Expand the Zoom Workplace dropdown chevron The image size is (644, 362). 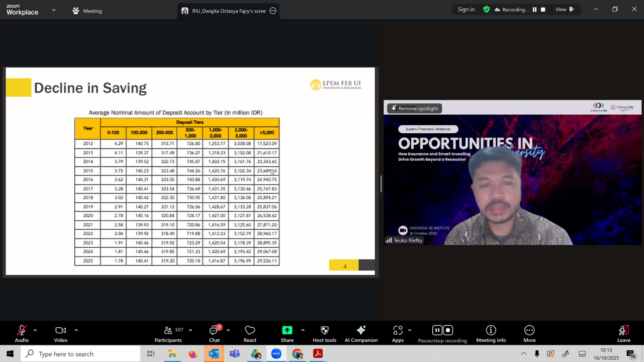(54, 10)
